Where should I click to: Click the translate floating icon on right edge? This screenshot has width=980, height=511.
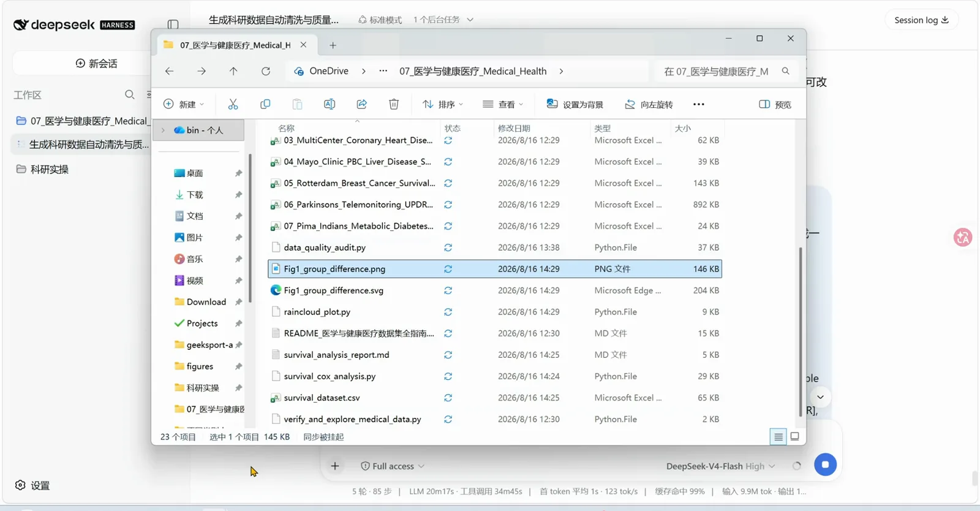(963, 237)
